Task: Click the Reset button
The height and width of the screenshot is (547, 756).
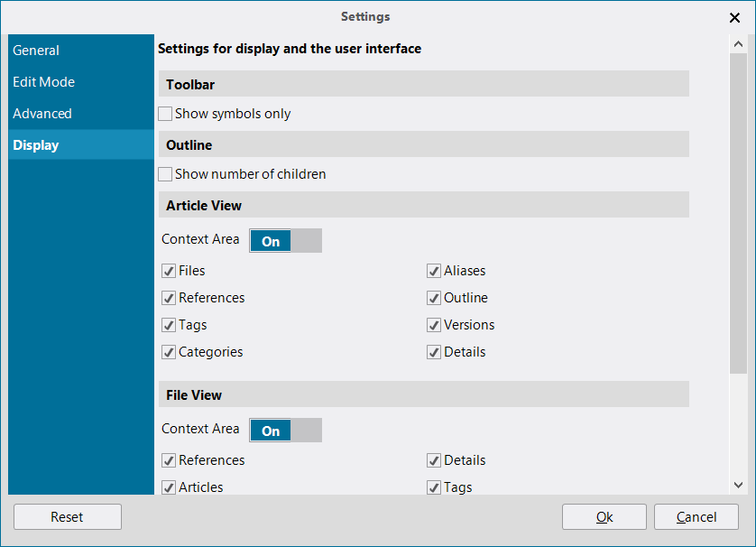Action: [68, 517]
